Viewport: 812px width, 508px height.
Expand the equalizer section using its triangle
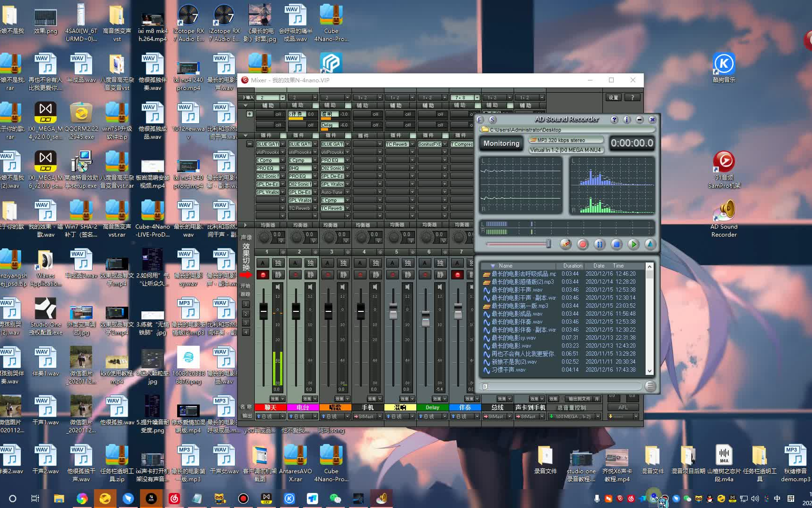pos(245,225)
